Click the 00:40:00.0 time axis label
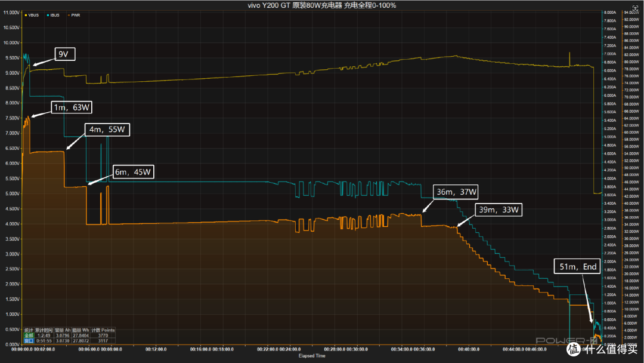 [469, 349]
